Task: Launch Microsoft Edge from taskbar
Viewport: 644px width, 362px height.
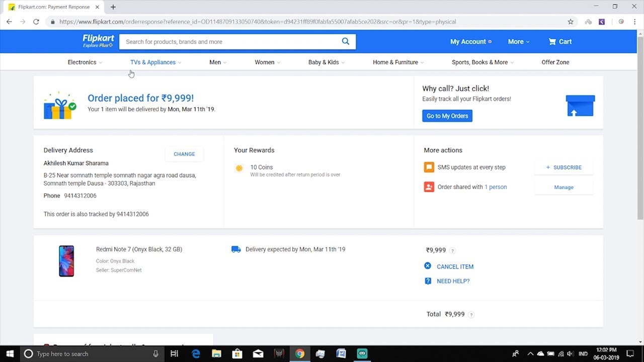Action: click(196, 354)
